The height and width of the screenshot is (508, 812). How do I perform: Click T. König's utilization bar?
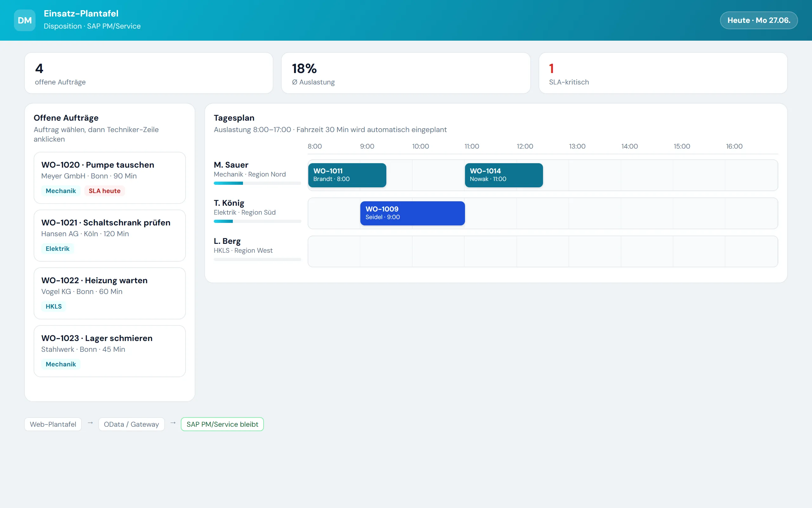[x=257, y=221]
